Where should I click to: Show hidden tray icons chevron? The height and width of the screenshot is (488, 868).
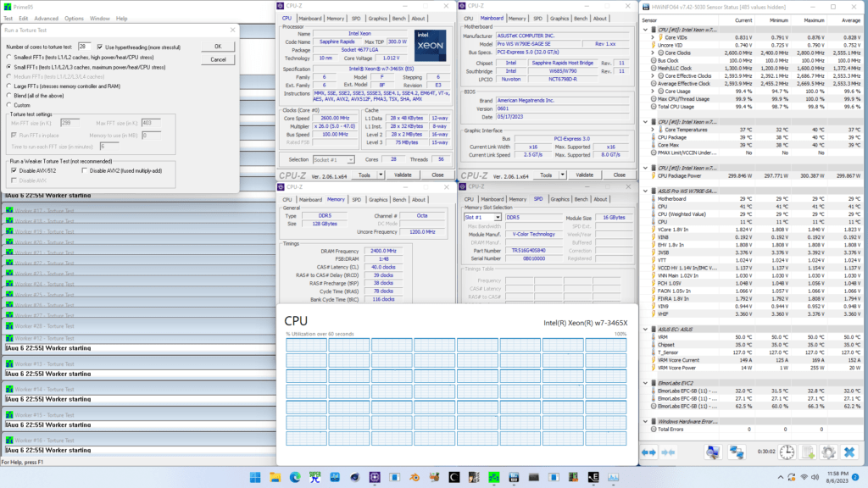pos(780,477)
